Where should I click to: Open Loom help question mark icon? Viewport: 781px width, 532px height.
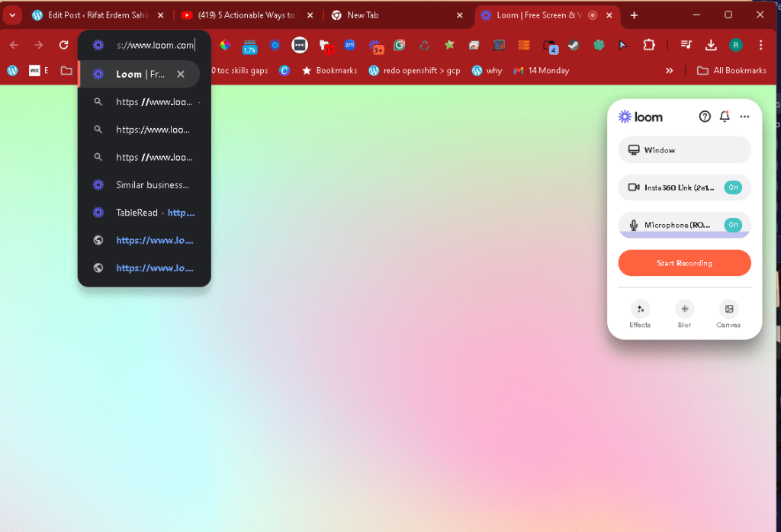[704, 117]
